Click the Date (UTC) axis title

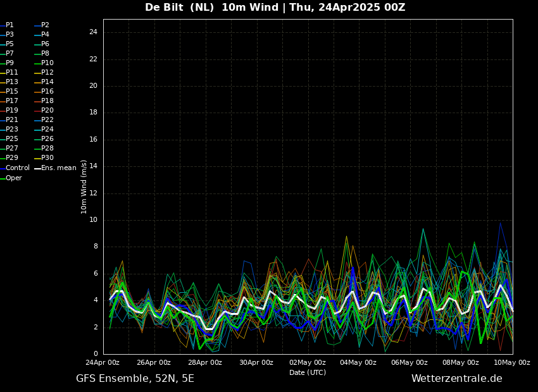click(x=308, y=373)
